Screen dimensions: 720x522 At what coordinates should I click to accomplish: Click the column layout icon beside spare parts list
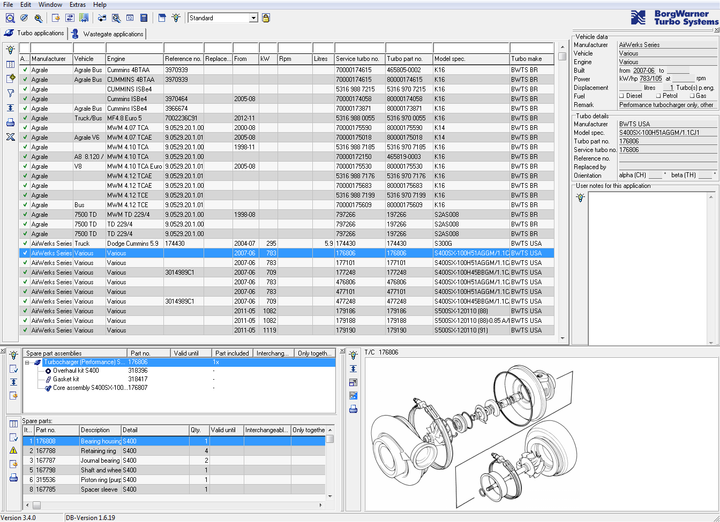coord(13,424)
